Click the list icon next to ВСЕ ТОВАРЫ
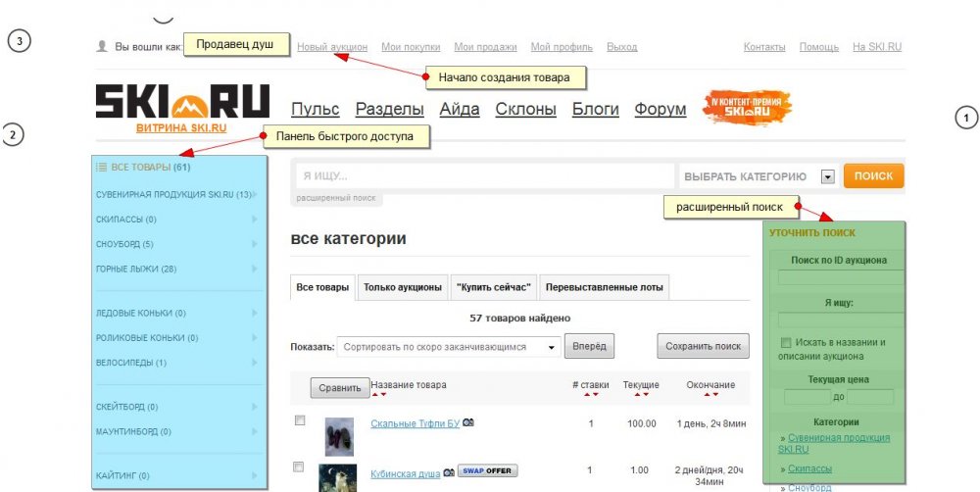 coord(101,168)
